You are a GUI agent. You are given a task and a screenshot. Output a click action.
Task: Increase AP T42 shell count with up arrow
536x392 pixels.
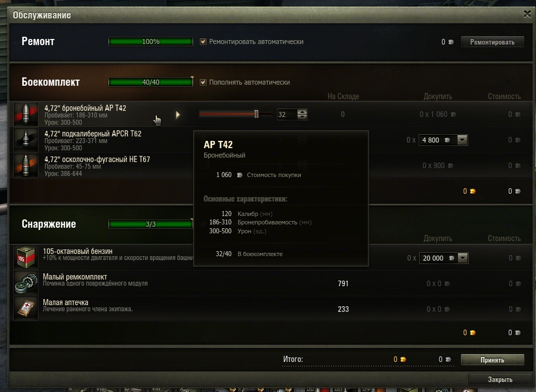point(302,112)
